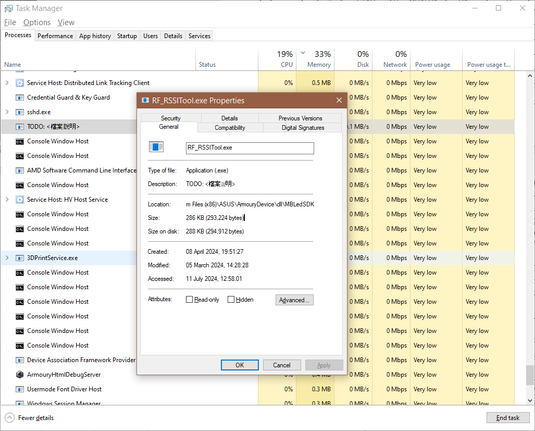Click the Console Window Host icon below TODO row
535x431 pixels.
20,141
